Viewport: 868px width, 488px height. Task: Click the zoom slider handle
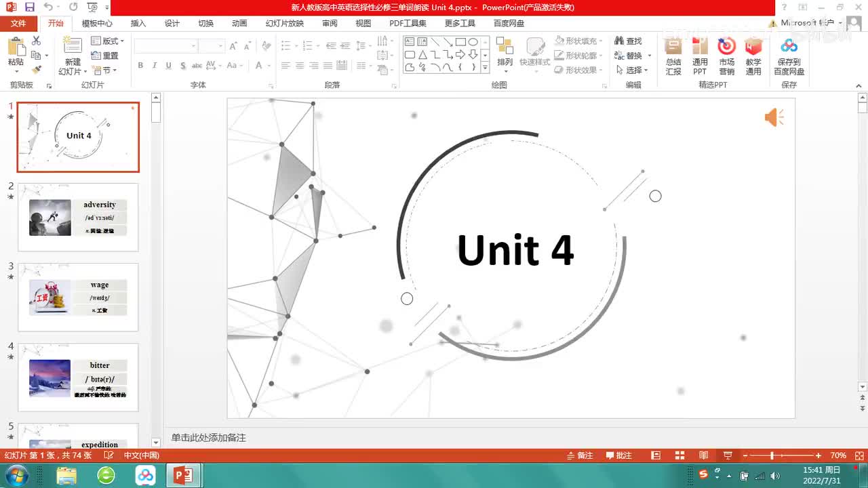point(772,455)
